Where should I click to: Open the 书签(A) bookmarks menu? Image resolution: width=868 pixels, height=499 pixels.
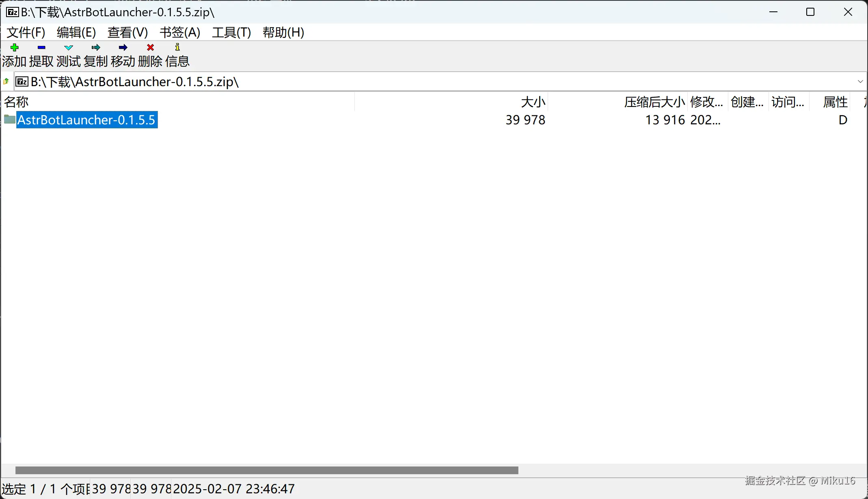[180, 33]
